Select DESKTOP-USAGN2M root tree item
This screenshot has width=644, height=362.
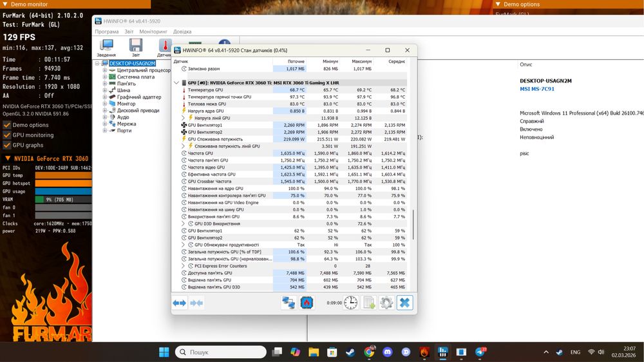(x=132, y=63)
